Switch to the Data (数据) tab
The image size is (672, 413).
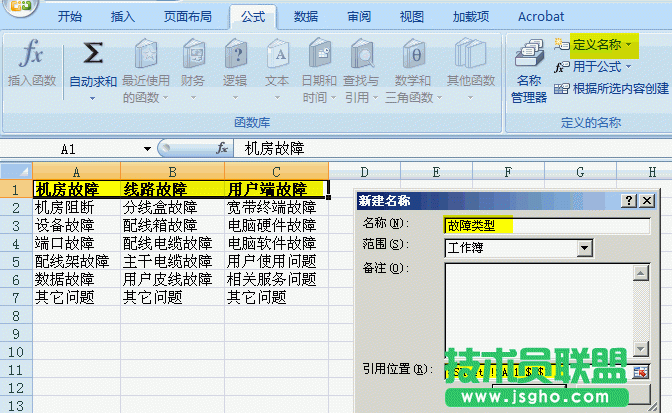[306, 17]
